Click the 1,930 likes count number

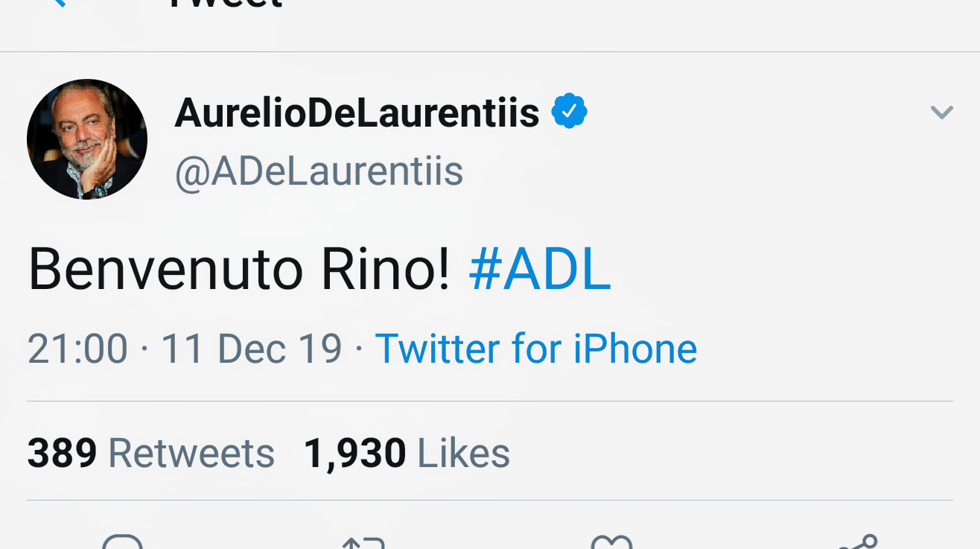[x=354, y=453]
